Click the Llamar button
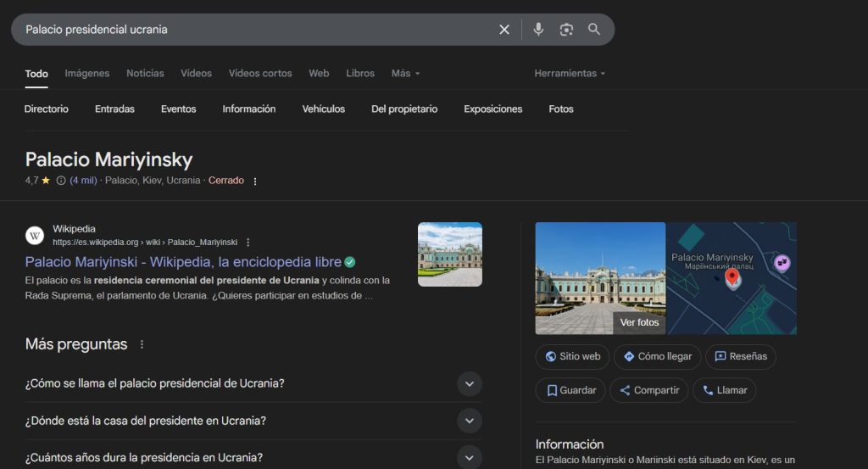The height and width of the screenshot is (469, 868). point(724,390)
